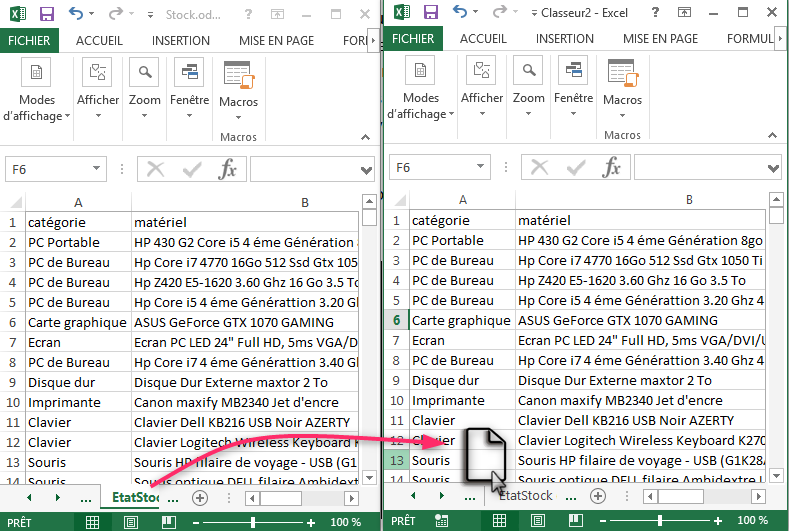Open the Zoom group in Classeur2 window
Screen dimensions: 789x531
[528, 87]
